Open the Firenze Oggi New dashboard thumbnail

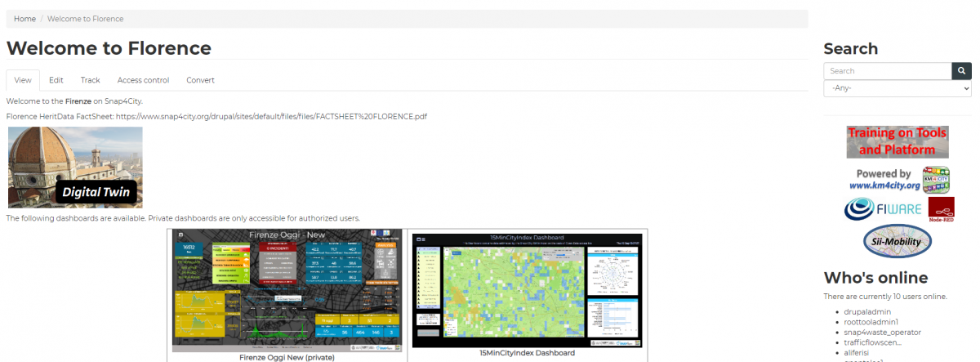coord(287,292)
